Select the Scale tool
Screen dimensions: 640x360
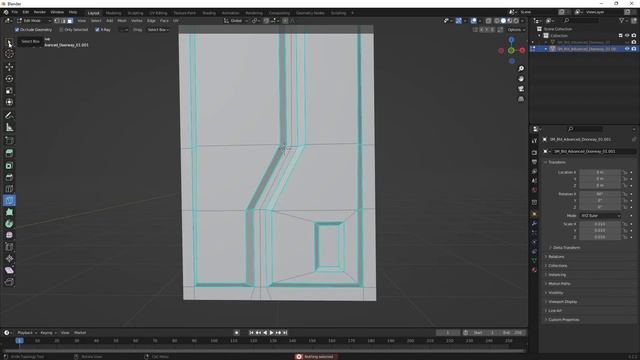pos(9,91)
